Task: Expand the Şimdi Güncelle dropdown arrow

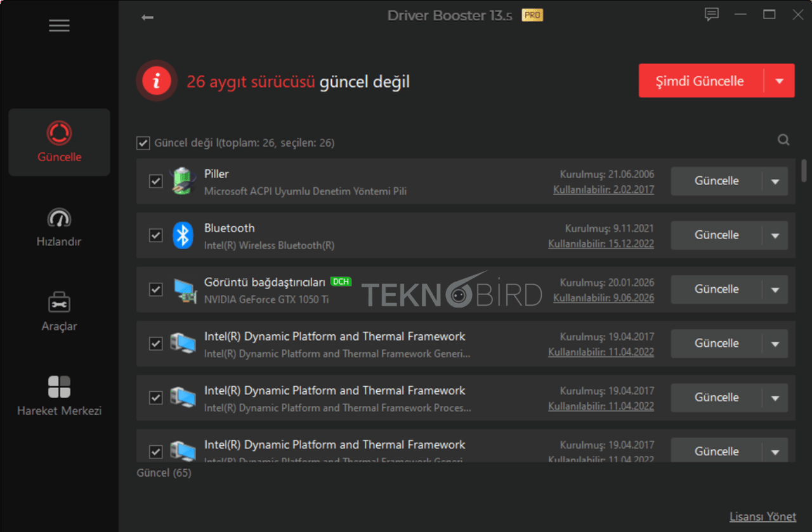Action: pos(780,81)
